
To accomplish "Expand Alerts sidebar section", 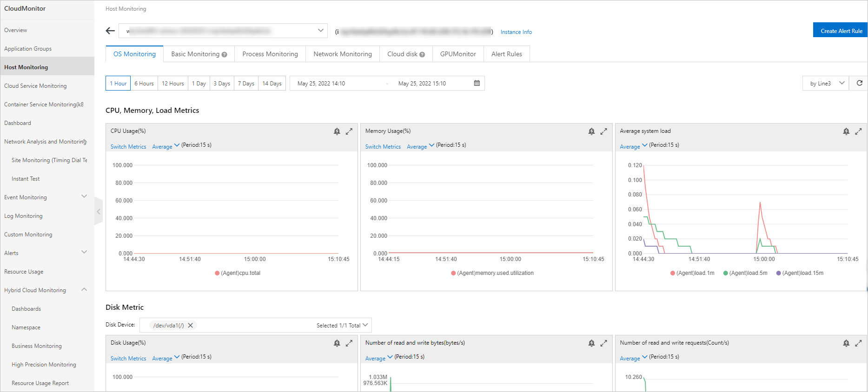I will point(84,252).
